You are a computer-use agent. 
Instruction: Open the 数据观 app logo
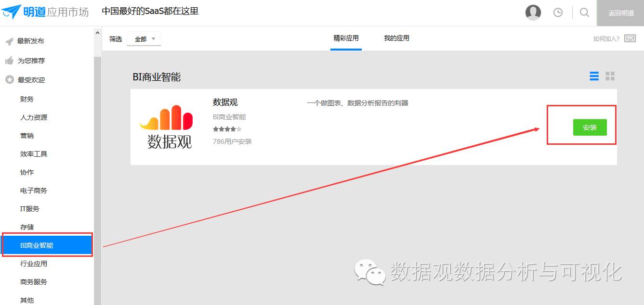pyautogui.click(x=167, y=127)
